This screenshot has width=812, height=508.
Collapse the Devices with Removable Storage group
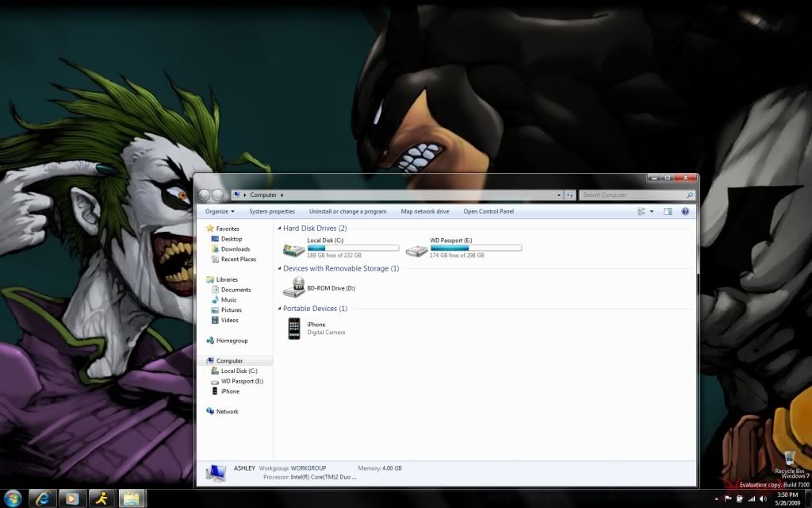(x=280, y=268)
